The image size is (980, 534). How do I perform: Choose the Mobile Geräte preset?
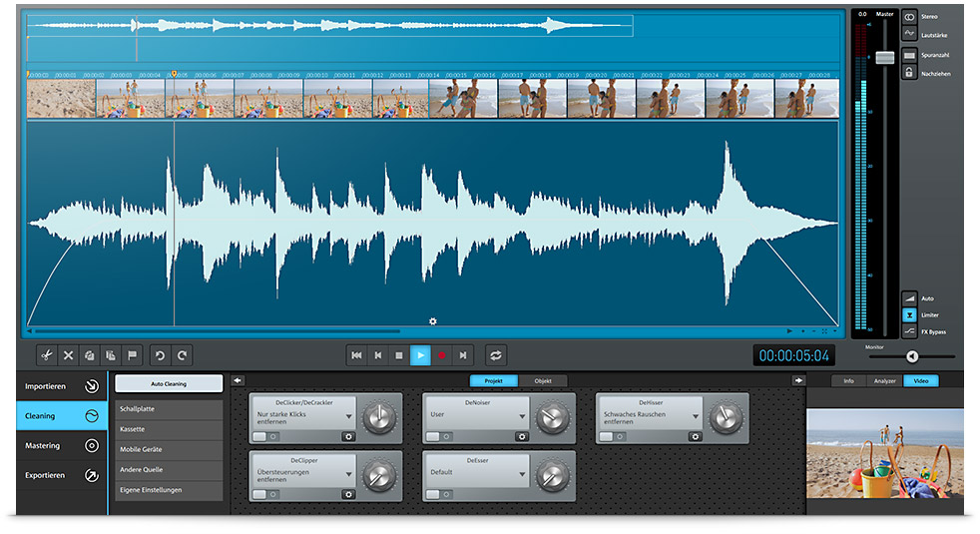[169, 449]
